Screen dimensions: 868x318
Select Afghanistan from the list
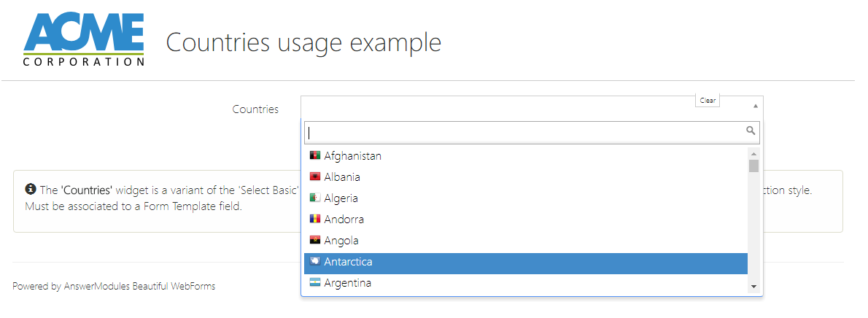pyautogui.click(x=352, y=155)
